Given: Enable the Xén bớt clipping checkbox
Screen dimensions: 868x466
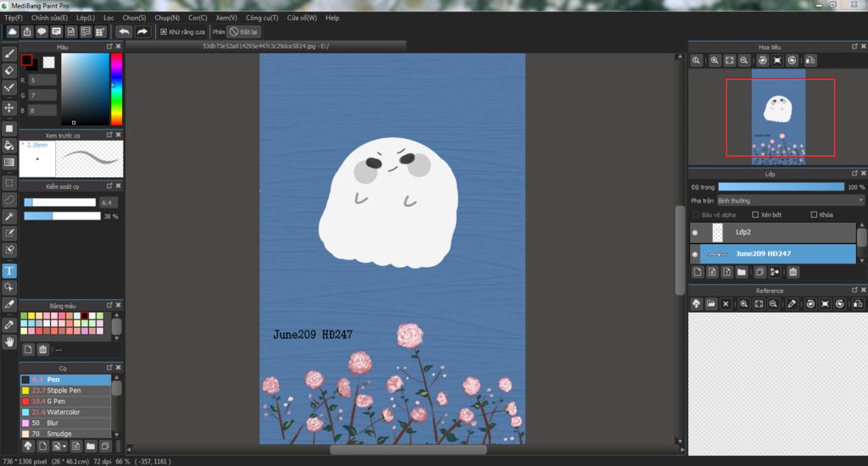Looking at the screenshot, I should click(755, 214).
